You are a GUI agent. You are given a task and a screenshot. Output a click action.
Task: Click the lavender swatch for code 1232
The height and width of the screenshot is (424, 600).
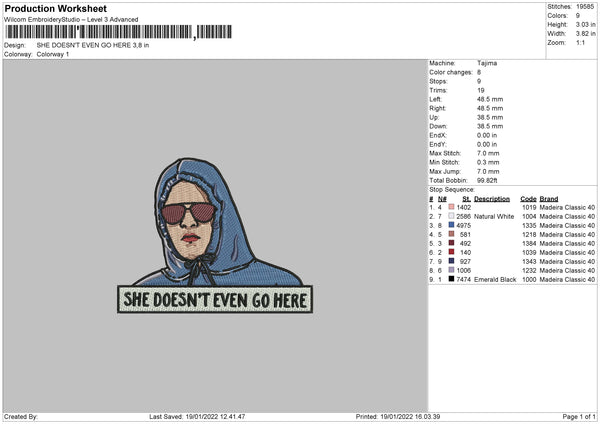[x=452, y=270]
